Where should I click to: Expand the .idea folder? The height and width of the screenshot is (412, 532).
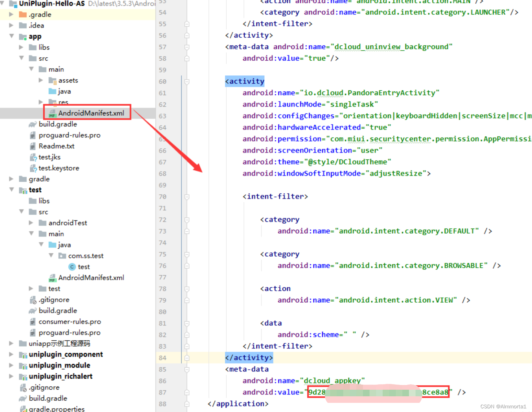point(11,25)
